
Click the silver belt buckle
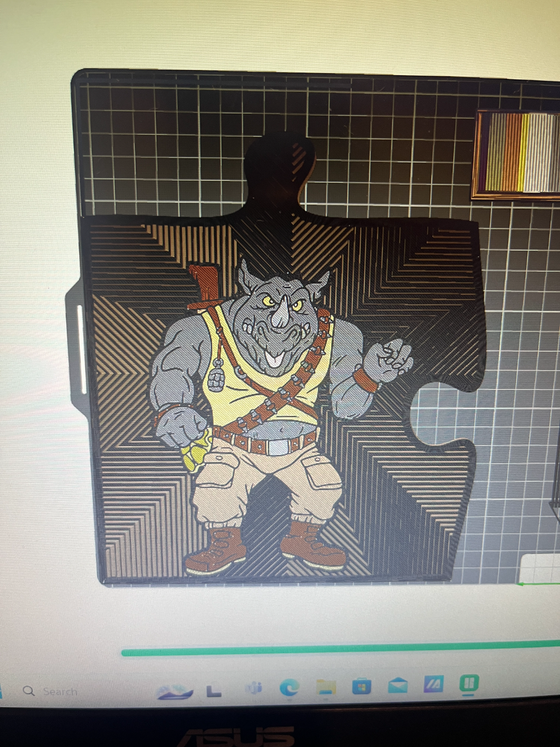click(278, 447)
